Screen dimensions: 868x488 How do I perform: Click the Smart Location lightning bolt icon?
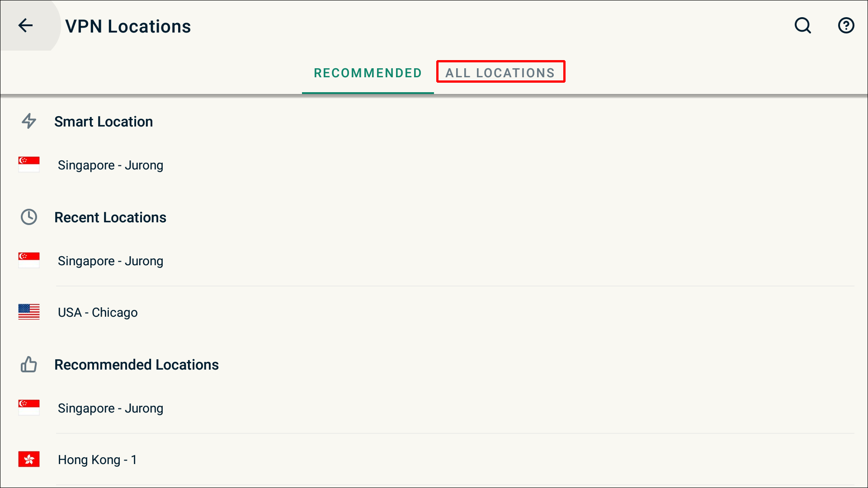click(29, 121)
